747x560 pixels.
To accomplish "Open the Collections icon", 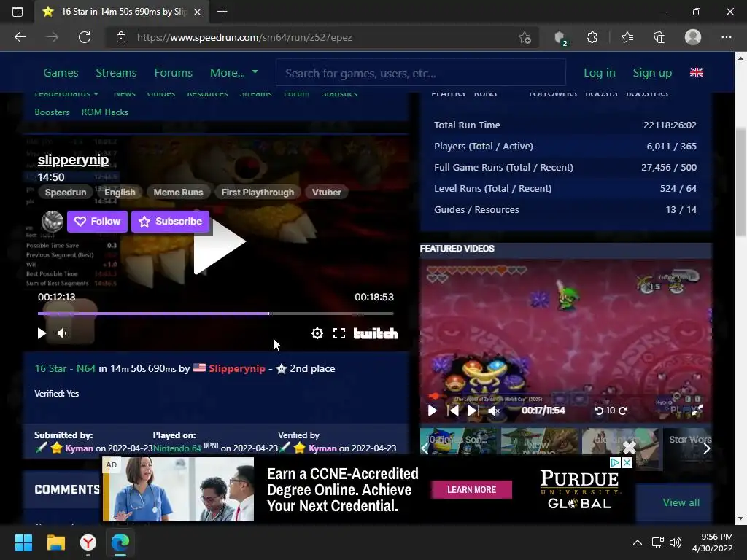I will coord(659,37).
